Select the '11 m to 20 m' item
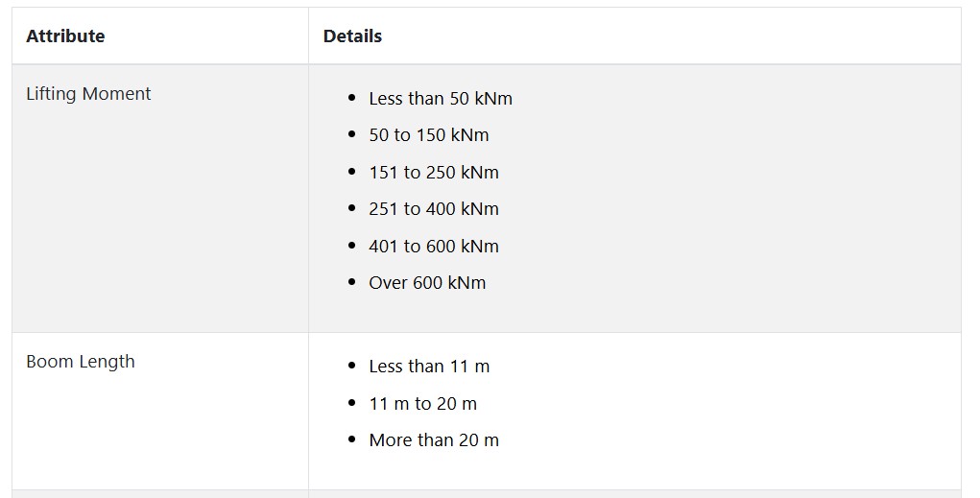The image size is (980, 498). 422,404
